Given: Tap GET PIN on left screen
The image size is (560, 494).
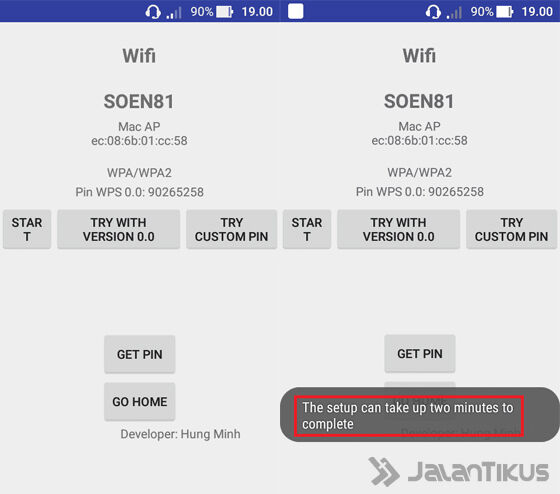Looking at the screenshot, I should [x=140, y=354].
